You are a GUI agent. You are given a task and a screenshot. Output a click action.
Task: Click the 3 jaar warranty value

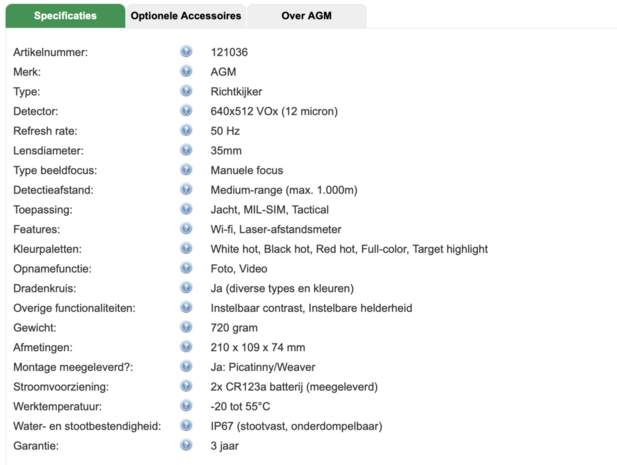click(x=224, y=446)
